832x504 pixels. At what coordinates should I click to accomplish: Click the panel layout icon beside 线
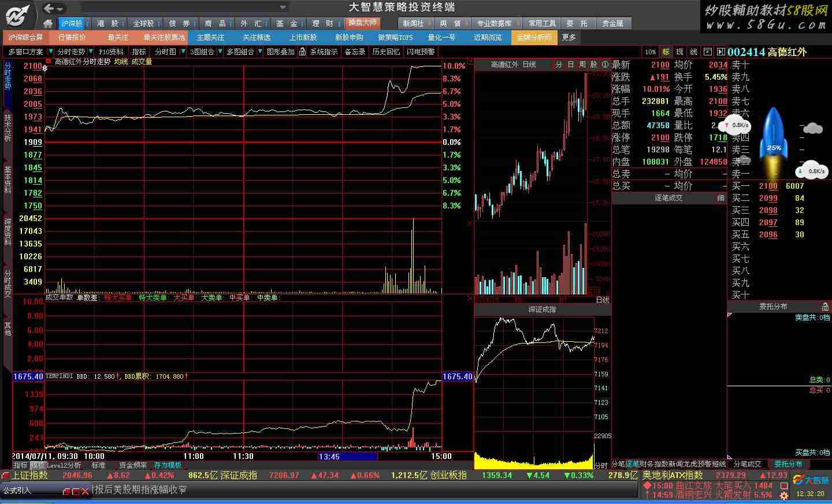(708, 52)
